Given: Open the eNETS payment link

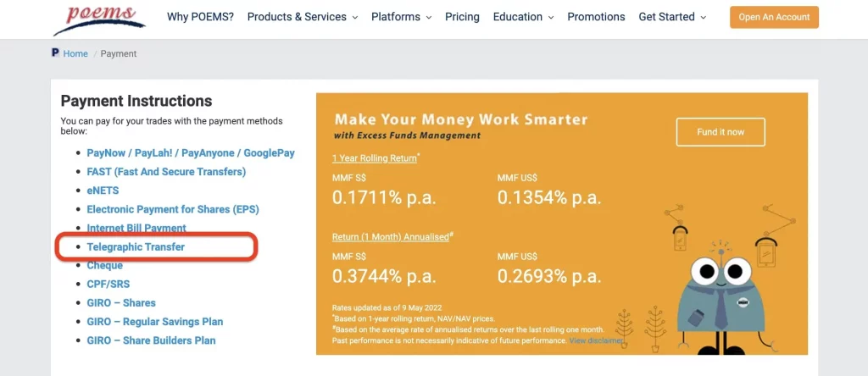Looking at the screenshot, I should click(x=103, y=191).
